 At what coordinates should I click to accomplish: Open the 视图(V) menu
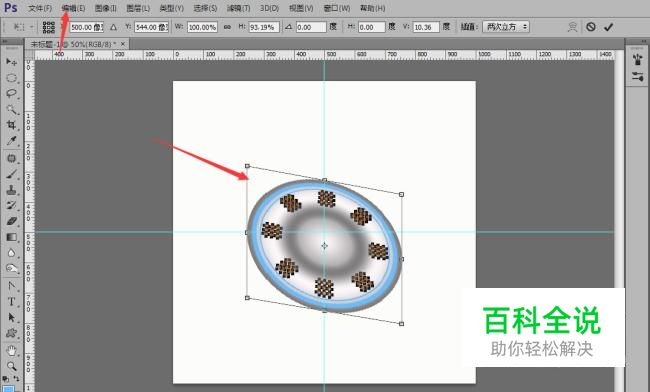coord(301,8)
